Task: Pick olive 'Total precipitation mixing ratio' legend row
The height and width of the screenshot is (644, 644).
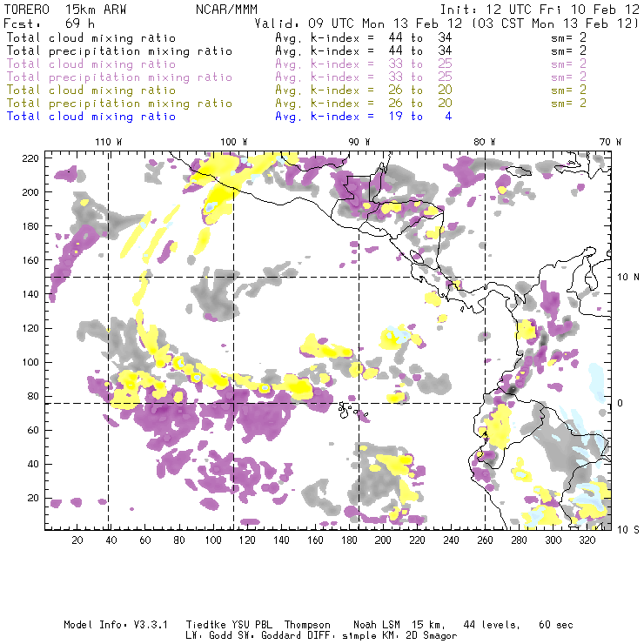Action: [x=119, y=103]
